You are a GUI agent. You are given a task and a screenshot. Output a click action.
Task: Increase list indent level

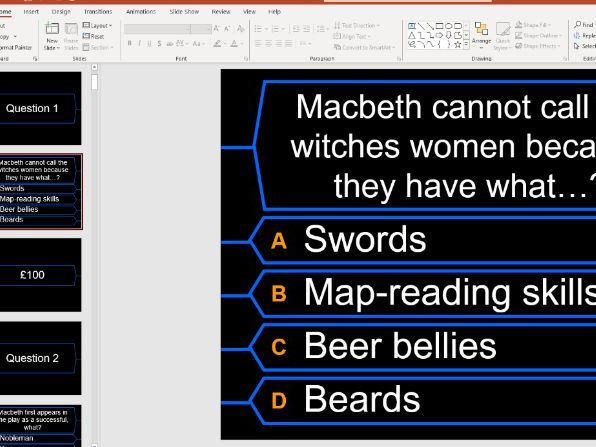tap(306, 29)
